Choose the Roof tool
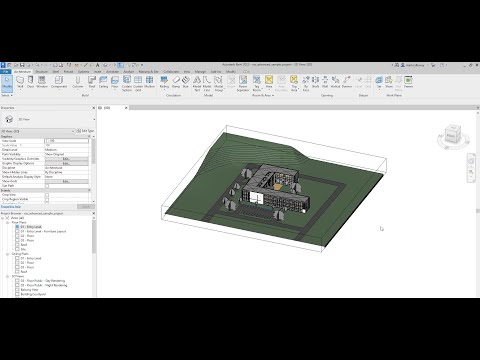This screenshot has width=480, height=360. click(92, 82)
